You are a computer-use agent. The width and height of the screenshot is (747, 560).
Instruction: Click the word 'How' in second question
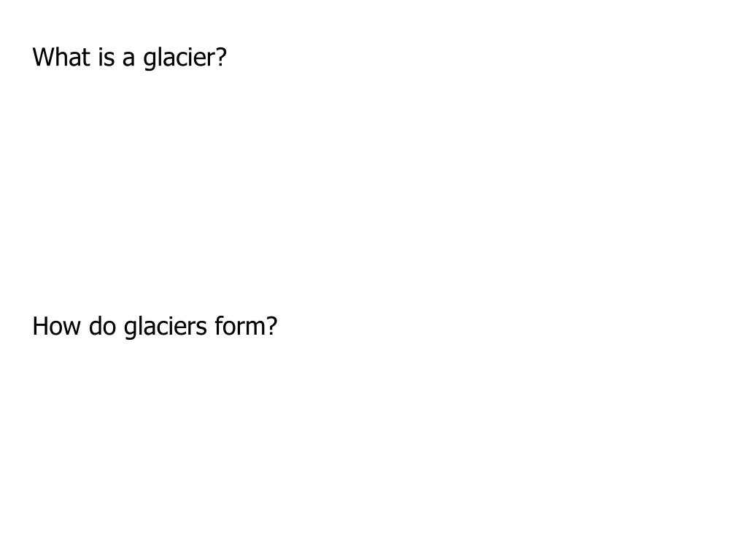(x=56, y=326)
